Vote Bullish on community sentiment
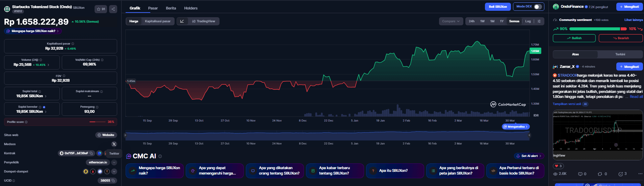Image resolution: width=644 pixels, height=186 pixels. click(x=574, y=38)
